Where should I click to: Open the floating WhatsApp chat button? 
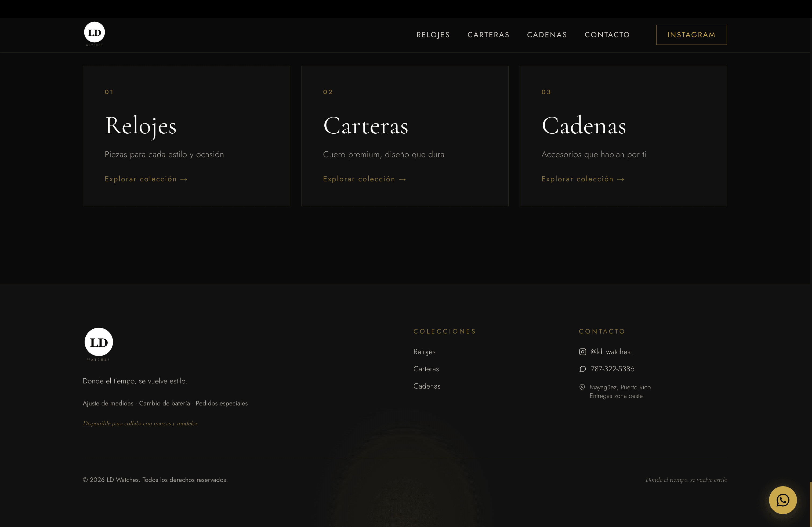(x=783, y=500)
